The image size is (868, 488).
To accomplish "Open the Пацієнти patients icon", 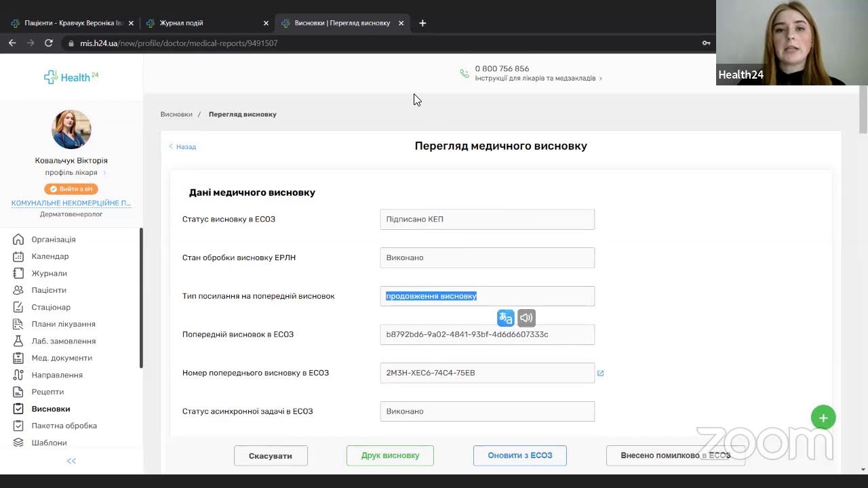I will click(18, 290).
